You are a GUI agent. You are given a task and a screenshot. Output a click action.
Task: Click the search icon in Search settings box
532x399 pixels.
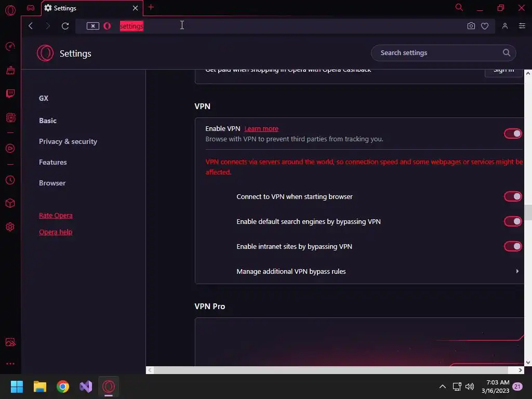pyautogui.click(x=506, y=52)
